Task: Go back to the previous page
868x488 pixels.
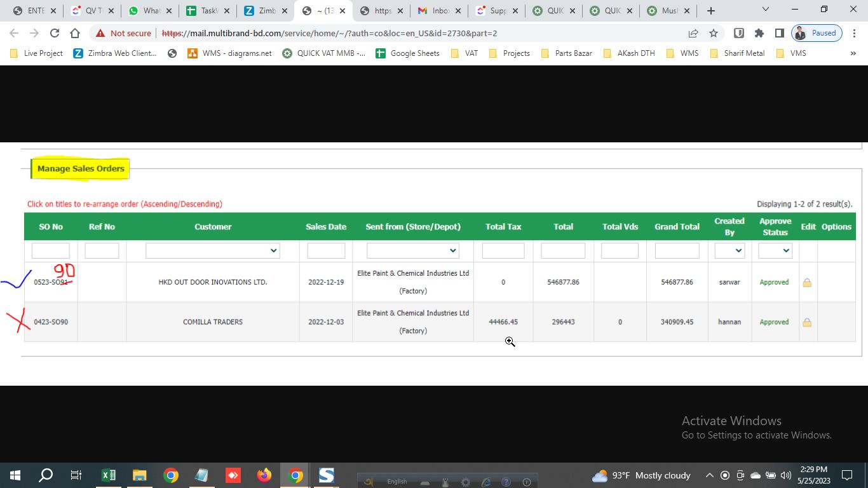Action: click(14, 33)
